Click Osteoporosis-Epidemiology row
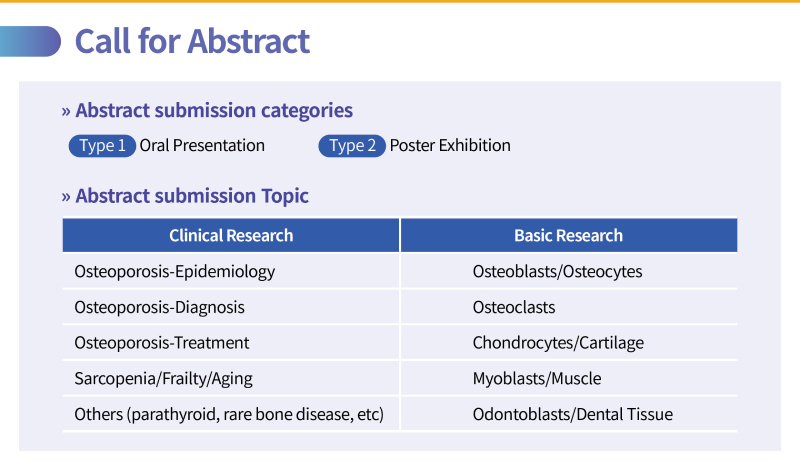 tap(174, 271)
